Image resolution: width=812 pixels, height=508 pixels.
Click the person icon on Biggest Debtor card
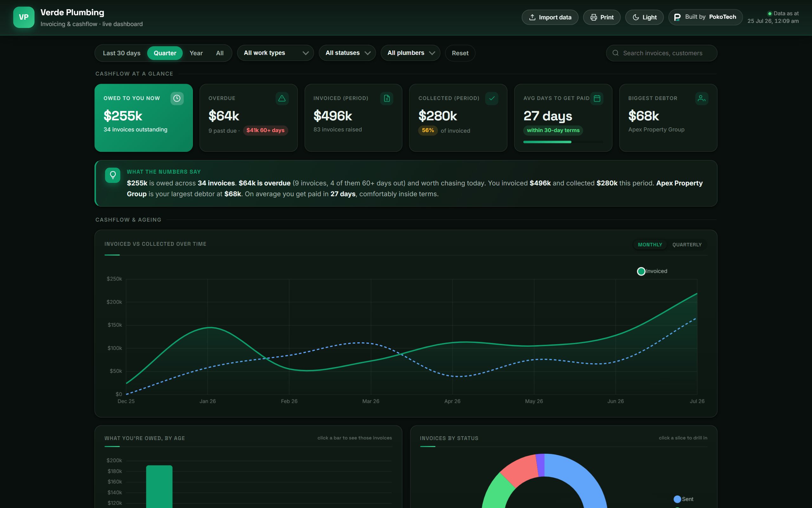(x=701, y=98)
